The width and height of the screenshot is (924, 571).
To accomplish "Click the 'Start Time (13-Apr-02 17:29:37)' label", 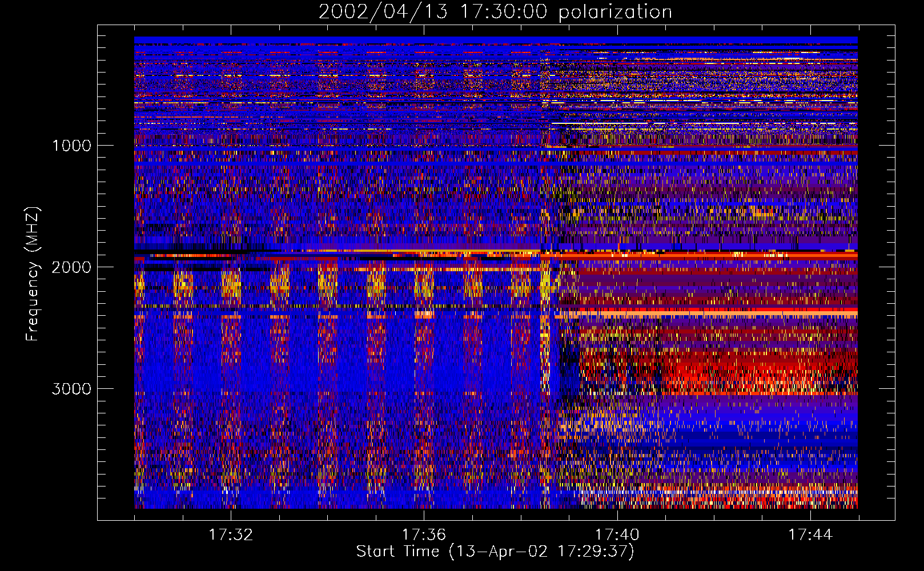I will pos(495,552).
